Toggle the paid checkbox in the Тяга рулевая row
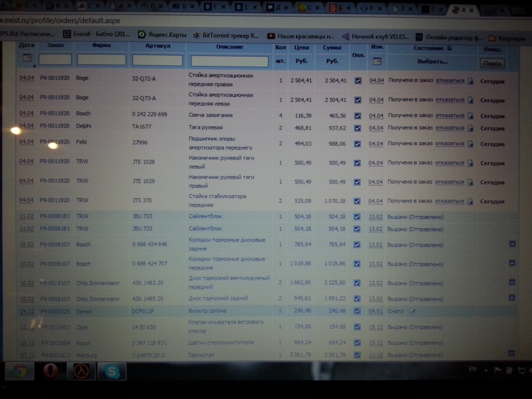Screen dimensions: 532x399 point(357,128)
